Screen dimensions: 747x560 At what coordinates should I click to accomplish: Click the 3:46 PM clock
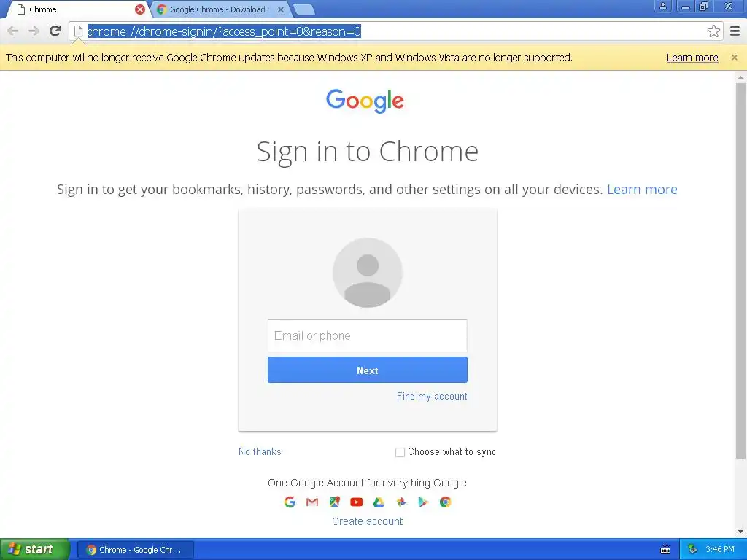coord(720,550)
